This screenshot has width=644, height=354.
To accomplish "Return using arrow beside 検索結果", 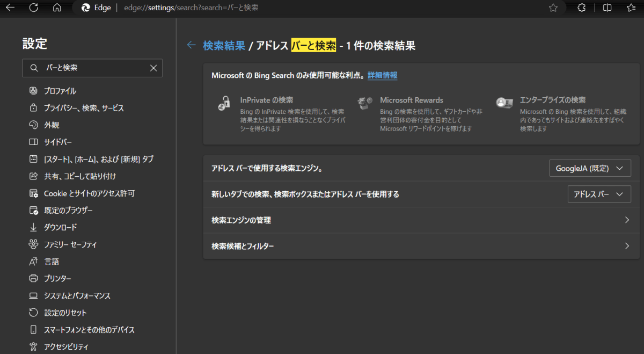I will (x=191, y=45).
